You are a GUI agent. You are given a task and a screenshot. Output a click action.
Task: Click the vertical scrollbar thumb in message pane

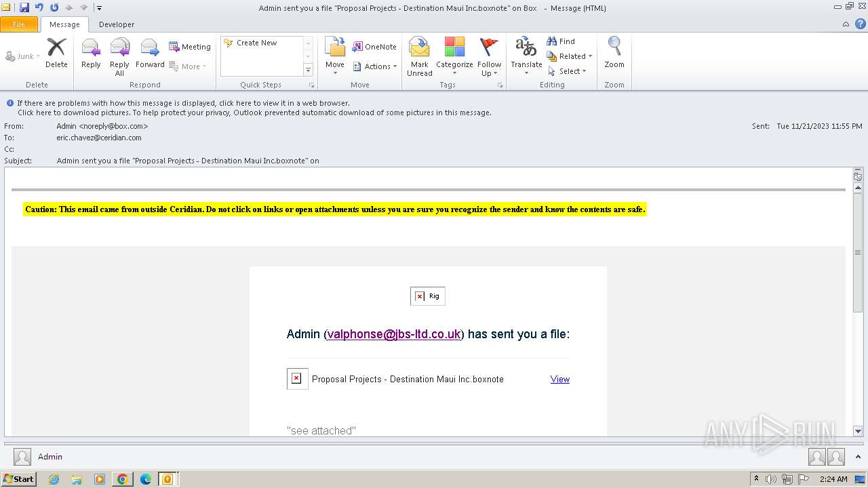tap(858, 252)
